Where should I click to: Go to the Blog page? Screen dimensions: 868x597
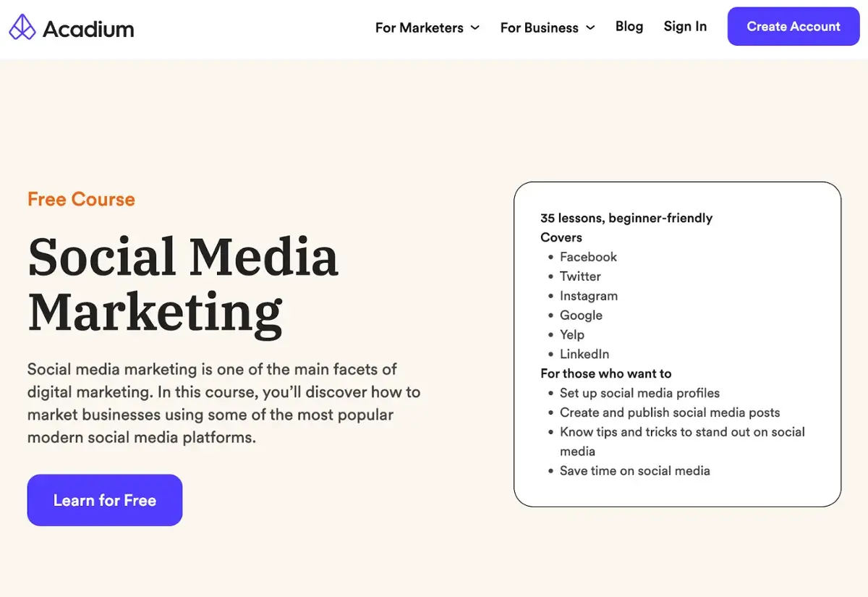point(629,26)
